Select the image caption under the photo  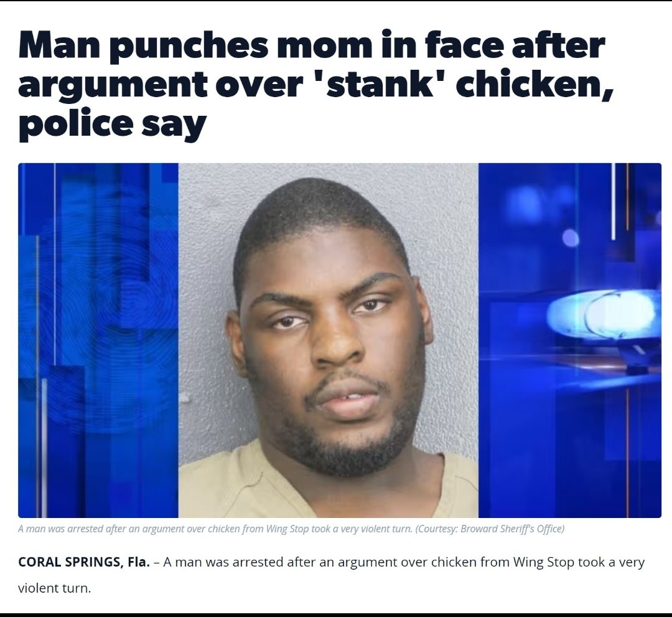(291, 529)
